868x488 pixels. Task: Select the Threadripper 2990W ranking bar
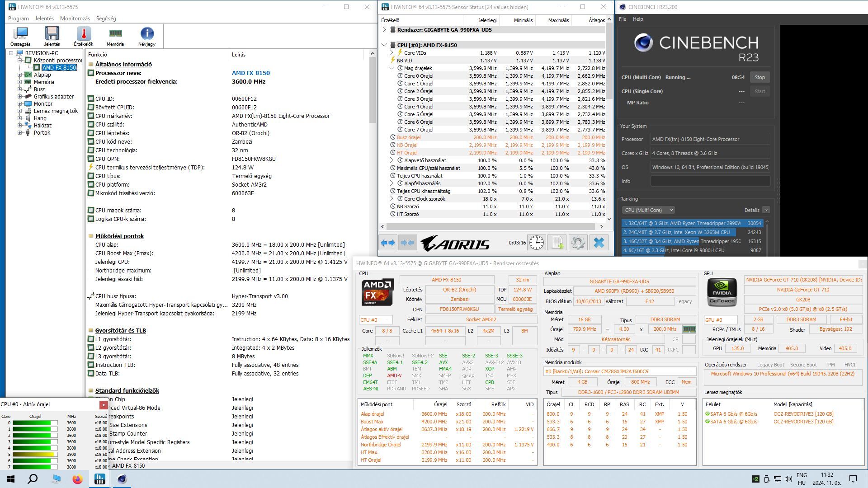click(693, 223)
